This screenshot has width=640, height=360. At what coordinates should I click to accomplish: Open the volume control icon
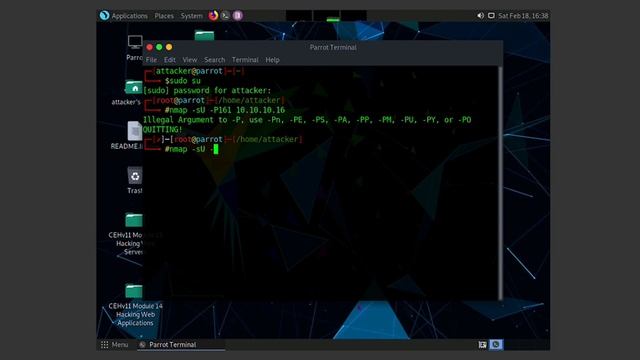pos(480,16)
